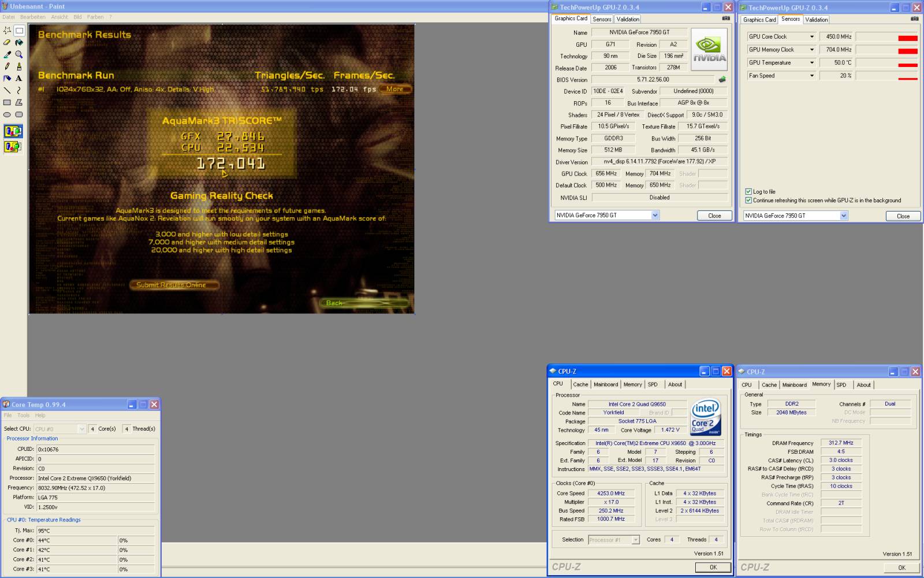This screenshot has height=578, width=924.
Task: Select the Brush tool in Paint
Action: (x=19, y=66)
